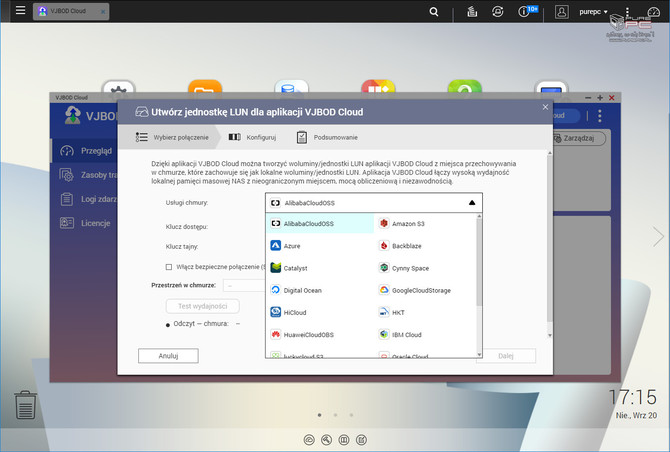Click the third bottom bar round icon

(344, 440)
